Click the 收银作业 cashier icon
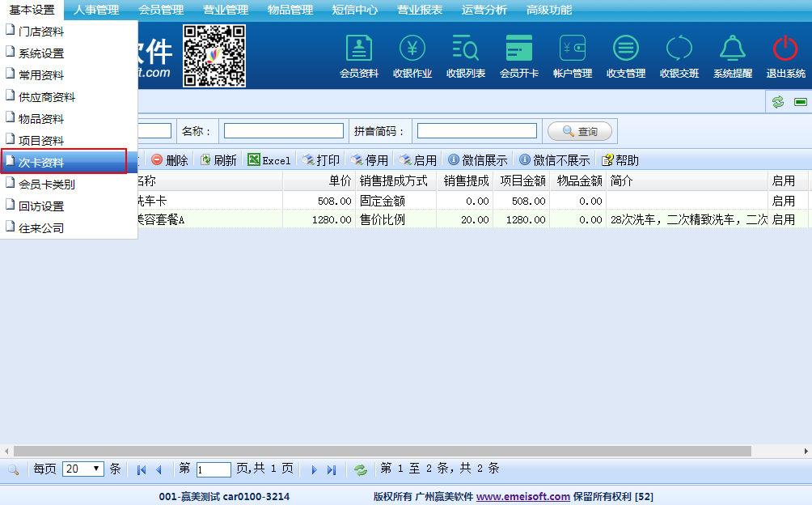812x505 pixels. tap(412, 56)
